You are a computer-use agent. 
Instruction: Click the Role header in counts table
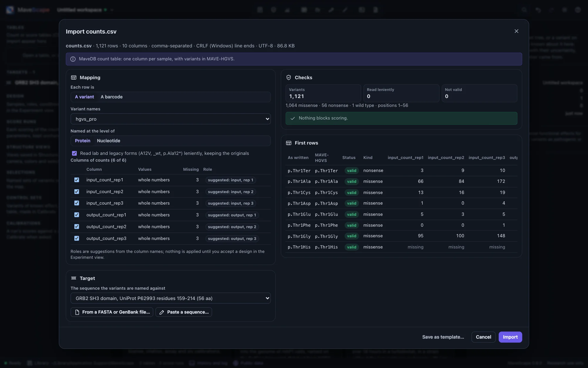pyautogui.click(x=208, y=169)
